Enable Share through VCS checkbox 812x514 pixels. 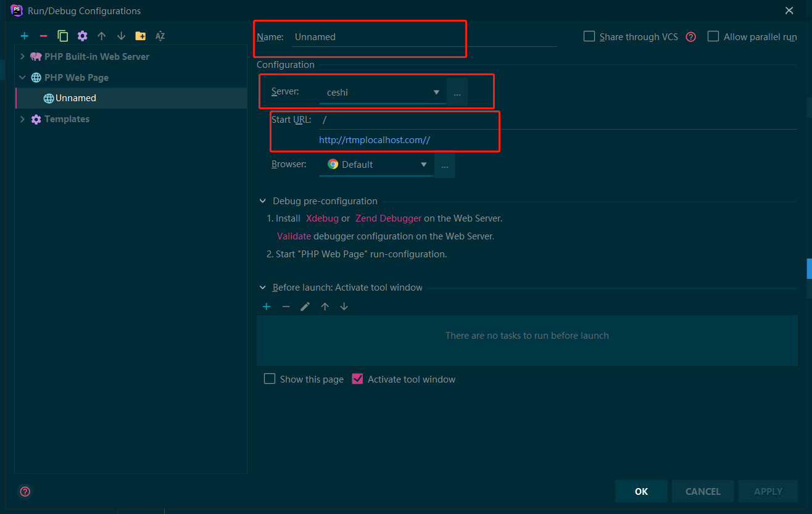pos(589,36)
